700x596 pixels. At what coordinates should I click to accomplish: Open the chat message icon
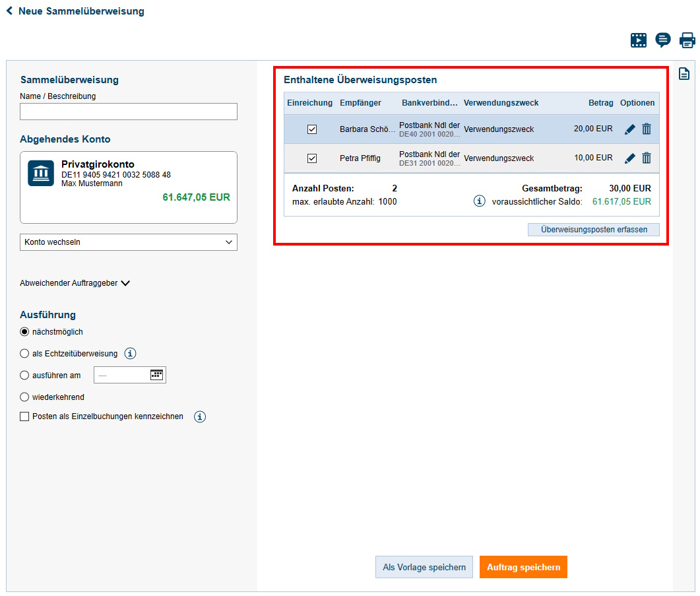pos(663,40)
